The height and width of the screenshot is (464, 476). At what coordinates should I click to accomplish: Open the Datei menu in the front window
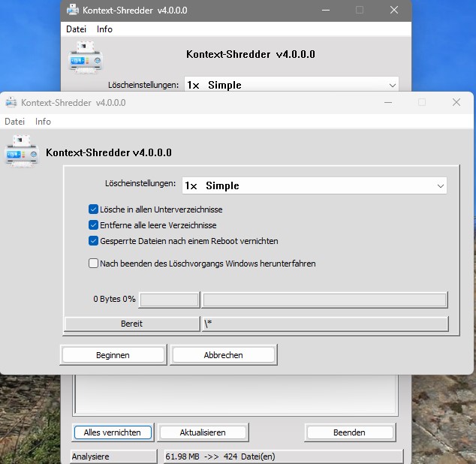14,122
